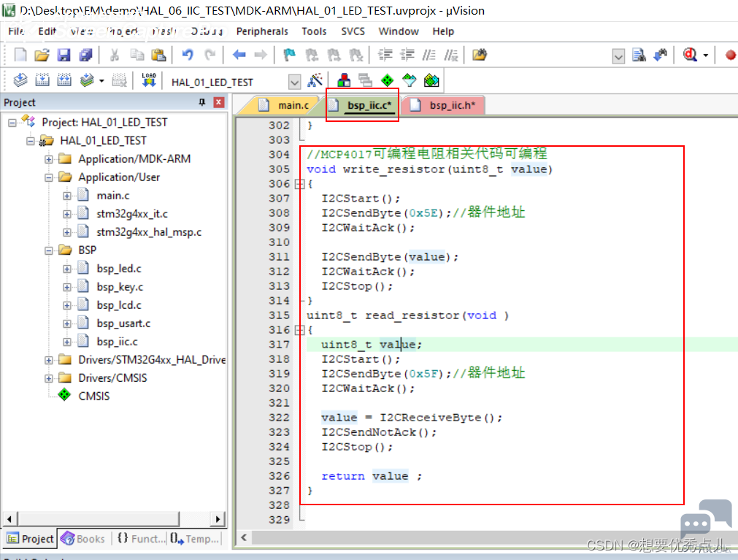Open the SVCS menu
Viewport: 738px width, 560px height.
pyautogui.click(x=353, y=31)
